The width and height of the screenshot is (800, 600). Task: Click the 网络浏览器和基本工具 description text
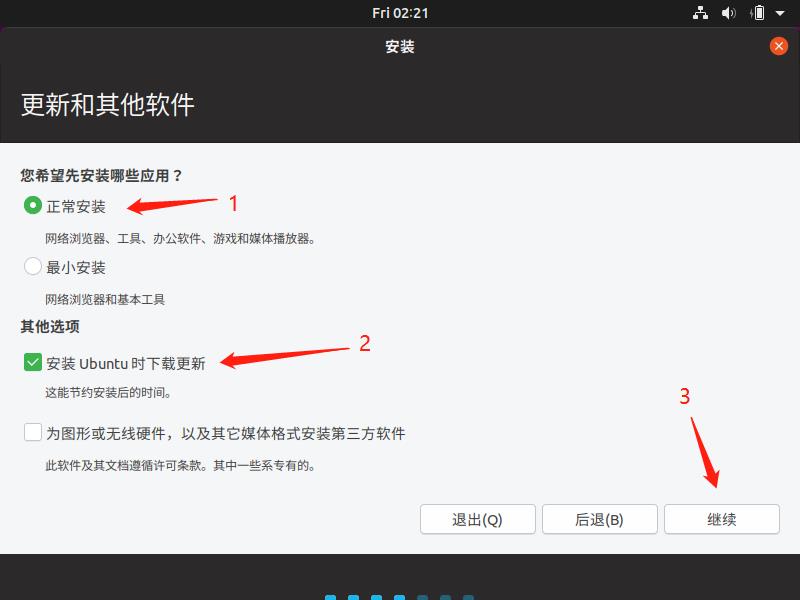click(x=105, y=299)
